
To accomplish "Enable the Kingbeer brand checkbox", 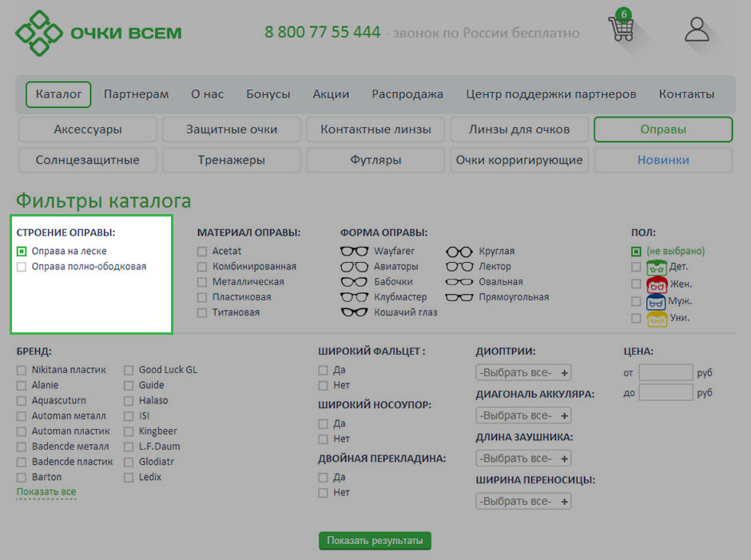I will pyautogui.click(x=129, y=431).
